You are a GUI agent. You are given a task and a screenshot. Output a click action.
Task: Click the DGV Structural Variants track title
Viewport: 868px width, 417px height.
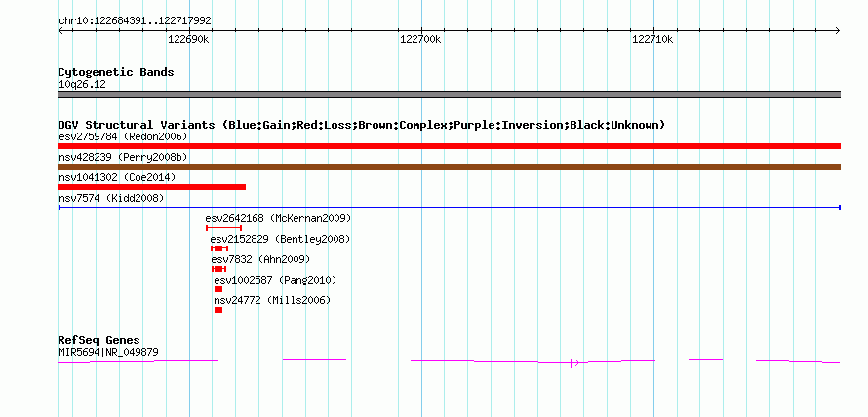click(x=362, y=125)
